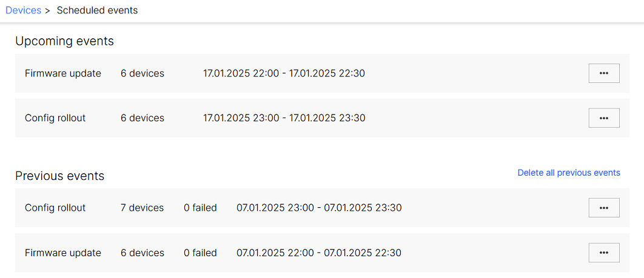
Task: Open options menu for upcoming Config rollout
Action: click(603, 118)
